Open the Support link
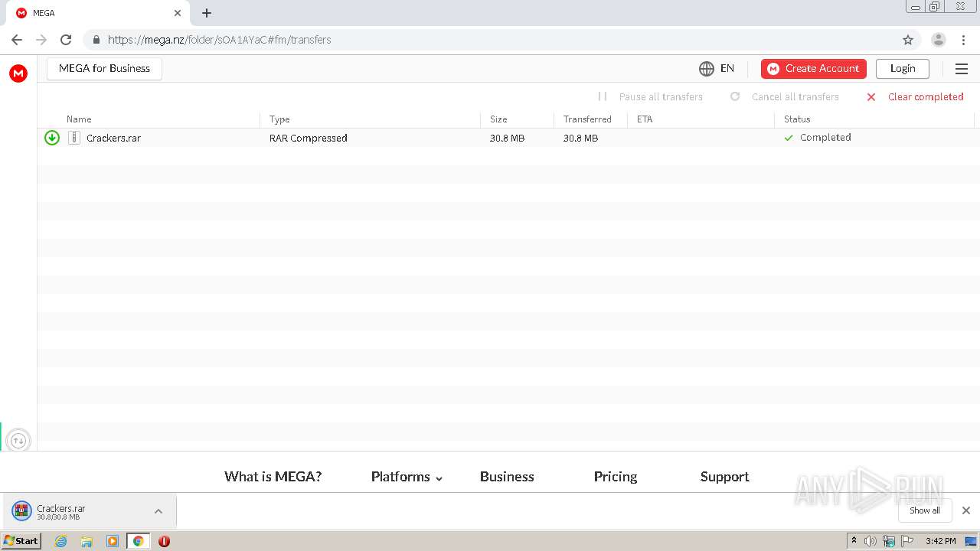 [x=724, y=477]
